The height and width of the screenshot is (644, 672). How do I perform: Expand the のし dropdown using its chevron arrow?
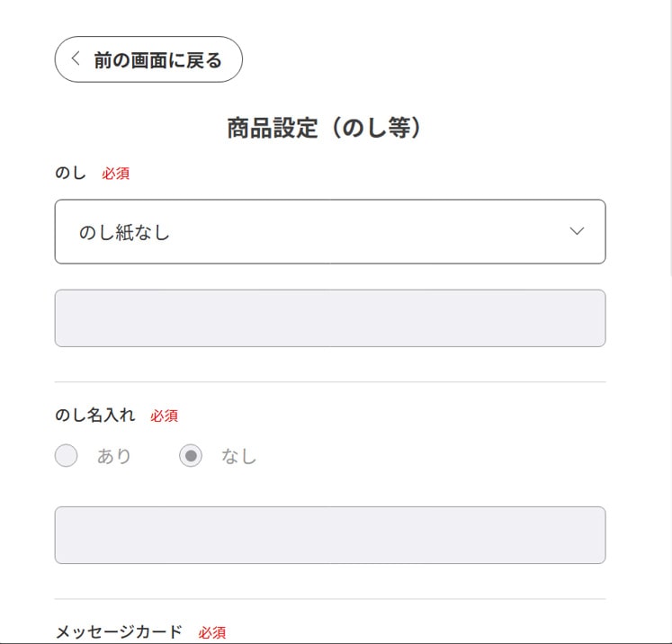[578, 232]
